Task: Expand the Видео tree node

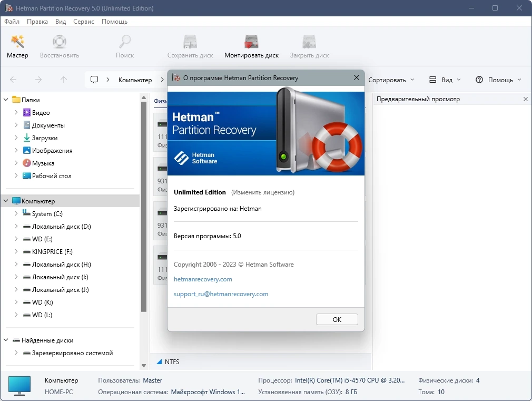Action: [x=16, y=112]
